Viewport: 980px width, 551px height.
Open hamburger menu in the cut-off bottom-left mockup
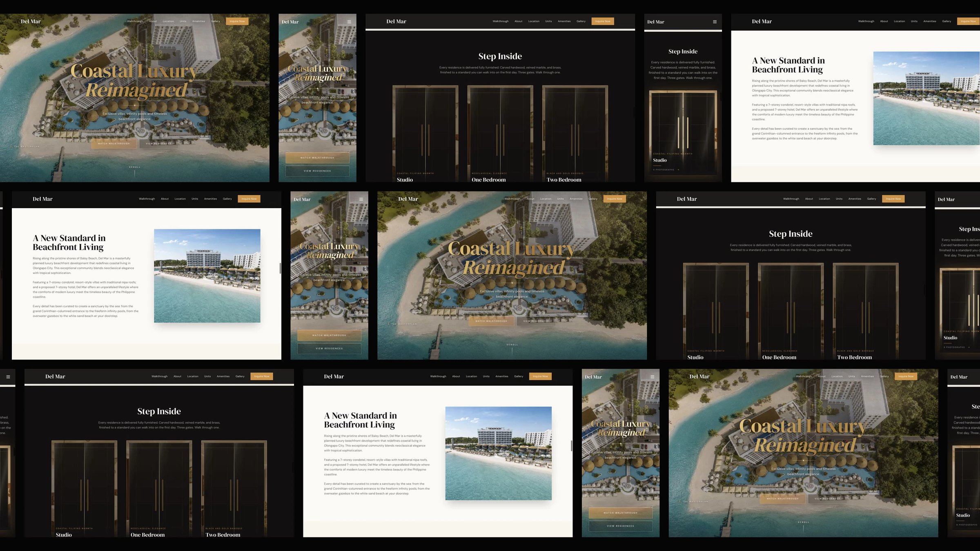(x=8, y=377)
